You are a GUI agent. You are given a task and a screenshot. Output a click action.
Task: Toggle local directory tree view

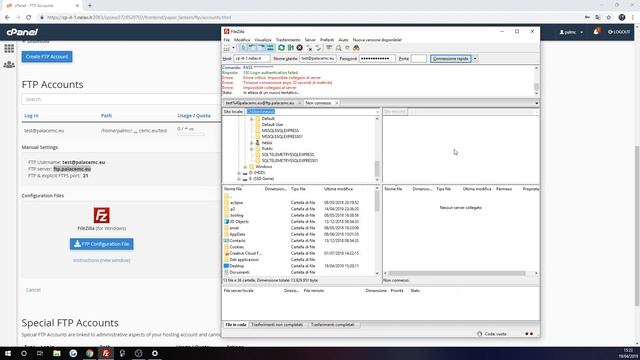coord(252,48)
